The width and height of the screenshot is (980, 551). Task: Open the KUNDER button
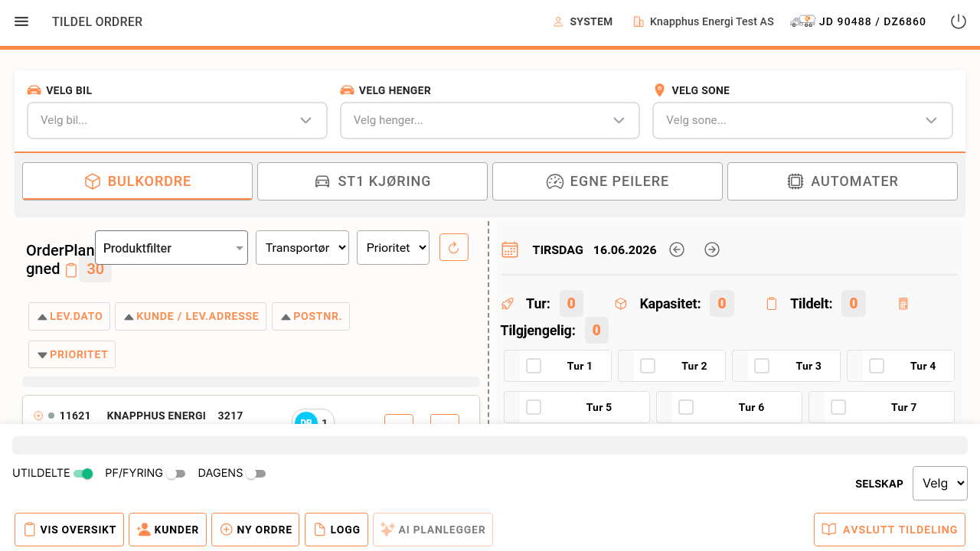tap(168, 530)
